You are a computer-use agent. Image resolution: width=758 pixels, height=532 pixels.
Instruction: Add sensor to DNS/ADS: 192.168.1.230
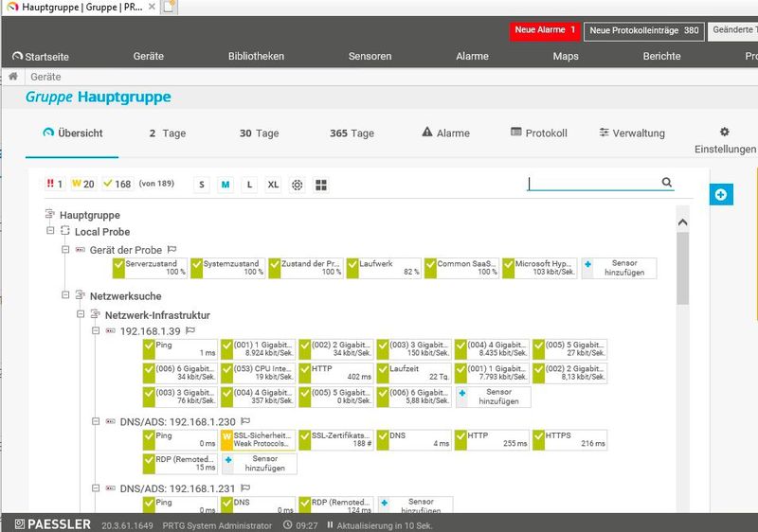(x=259, y=464)
